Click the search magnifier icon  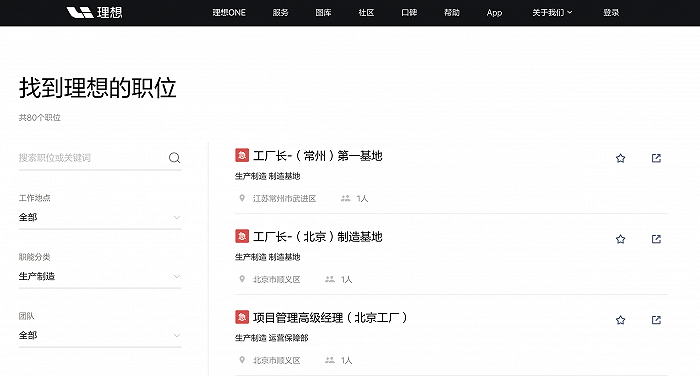coord(175,158)
